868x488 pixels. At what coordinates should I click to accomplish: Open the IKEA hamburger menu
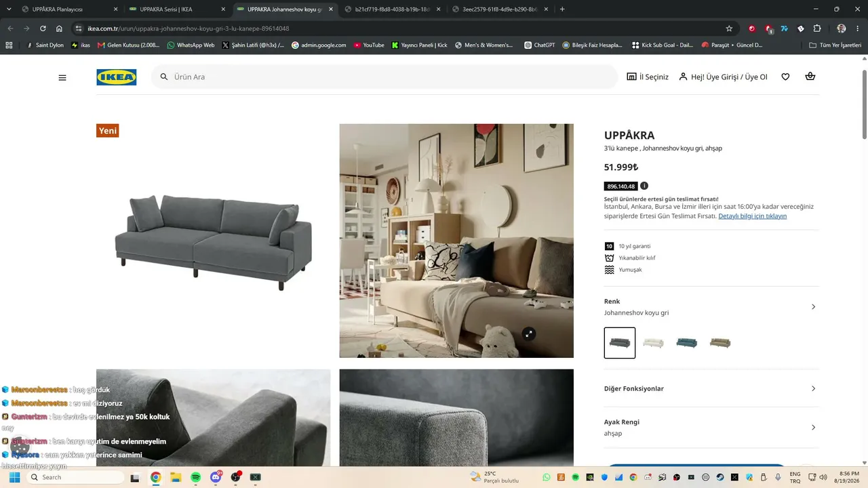tap(62, 77)
